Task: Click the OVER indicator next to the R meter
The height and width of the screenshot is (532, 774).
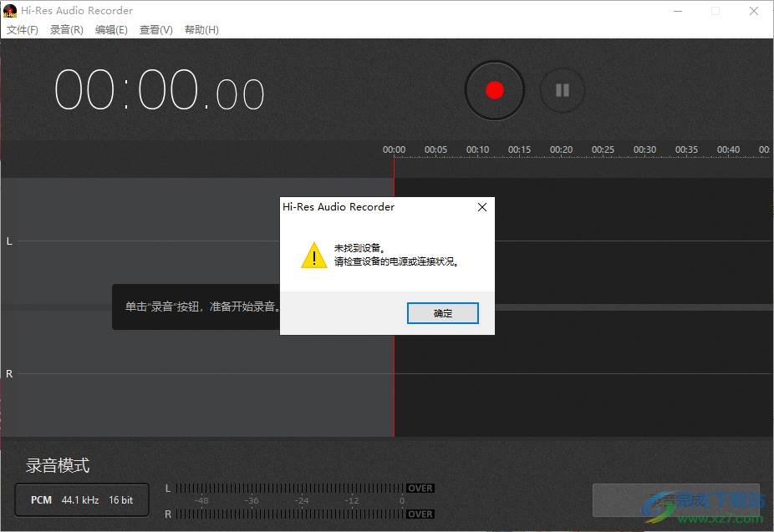Action: [420, 514]
